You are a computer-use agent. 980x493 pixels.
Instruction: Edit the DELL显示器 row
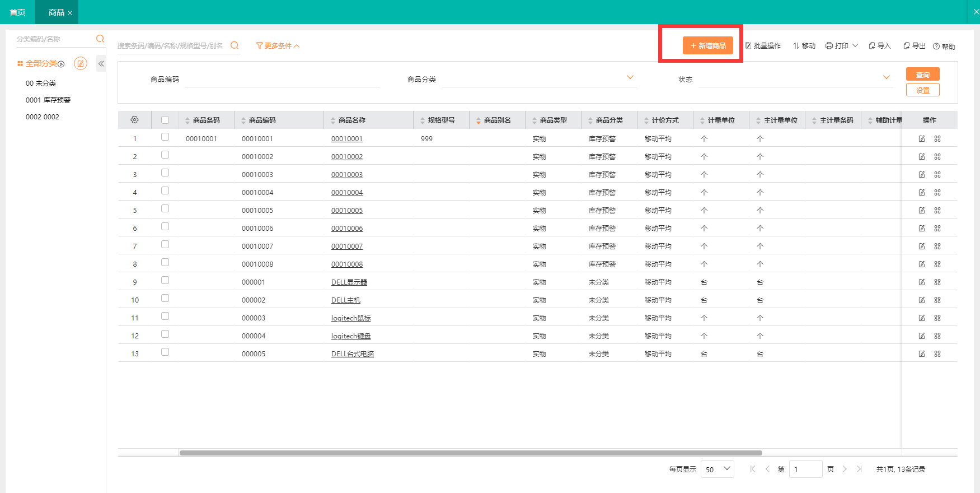click(922, 282)
